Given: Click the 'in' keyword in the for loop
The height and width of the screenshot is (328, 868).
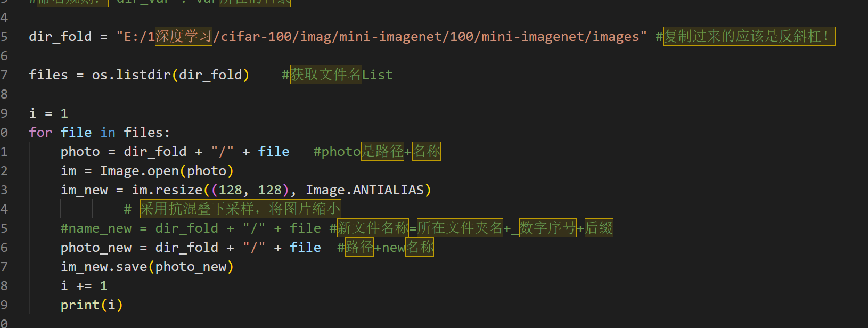Looking at the screenshot, I should tap(108, 133).
